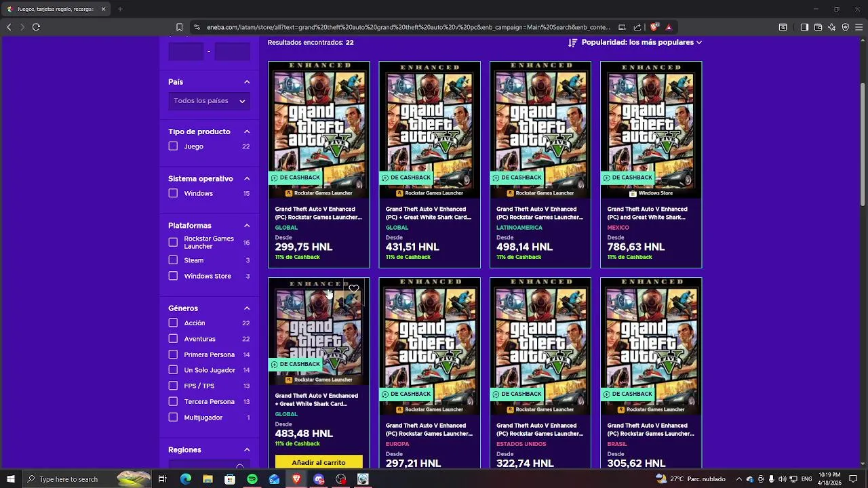
Task: Show hidden tray icons chevron
Action: pos(738,479)
